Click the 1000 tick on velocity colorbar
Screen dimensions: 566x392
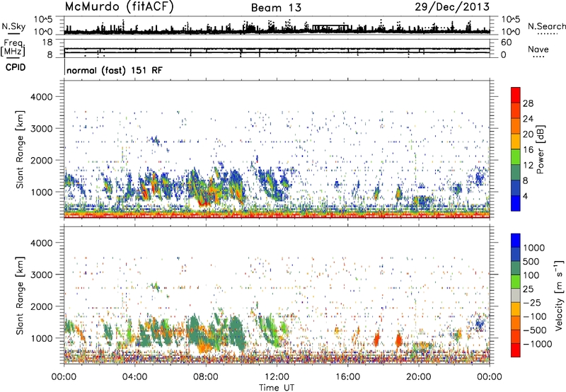click(x=533, y=248)
